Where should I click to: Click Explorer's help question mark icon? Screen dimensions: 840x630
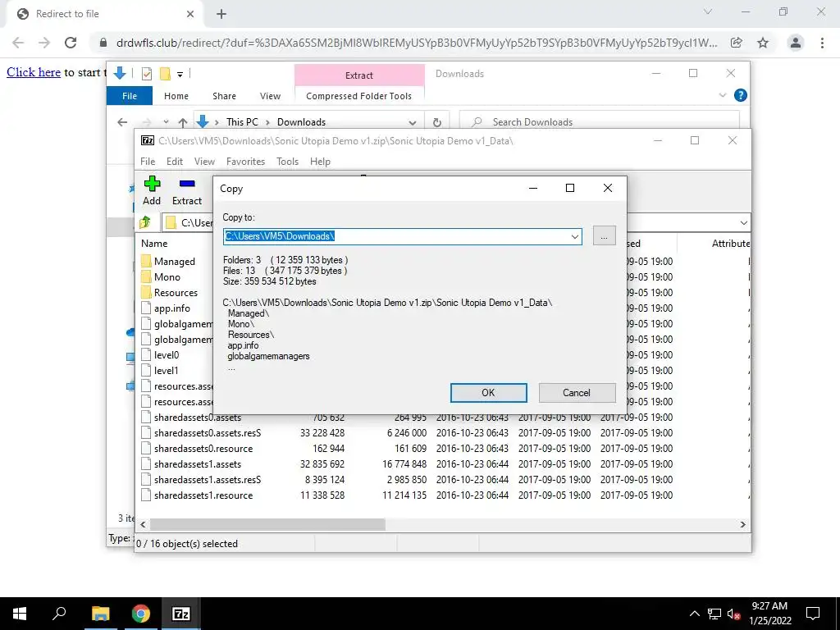click(x=741, y=95)
